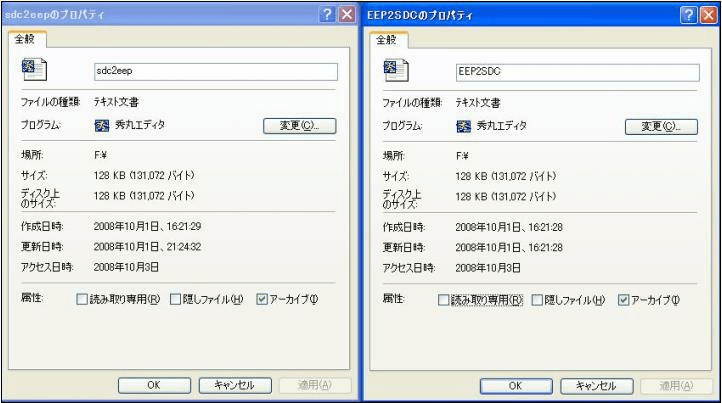Select 全般 tab in sdc2eep dialog
Image resolution: width=722 pixels, height=403 pixels.
point(25,39)
